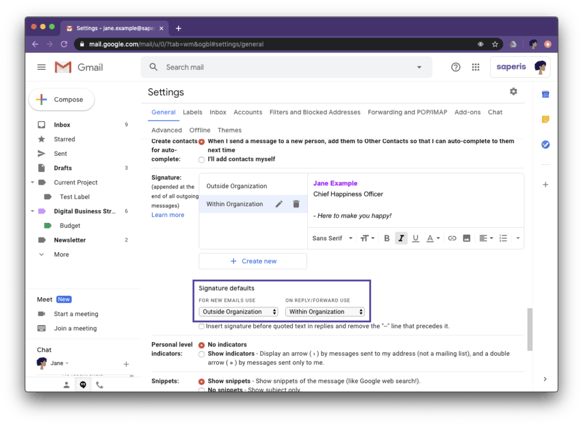
Task: Start a new chat with plus icon
Action: [x=126, y=364]
